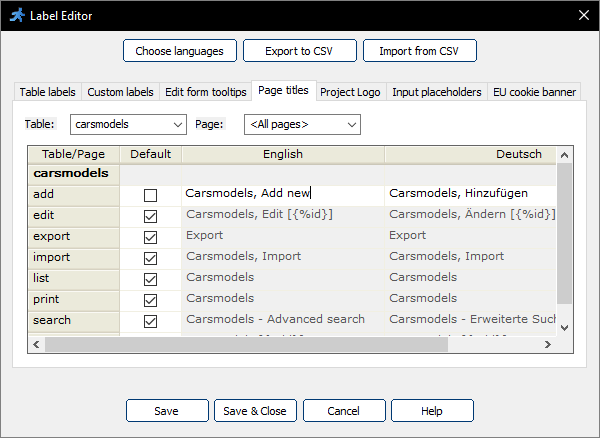Click the 'list' row label
This screenshot has width=600, height=438.
73,280
